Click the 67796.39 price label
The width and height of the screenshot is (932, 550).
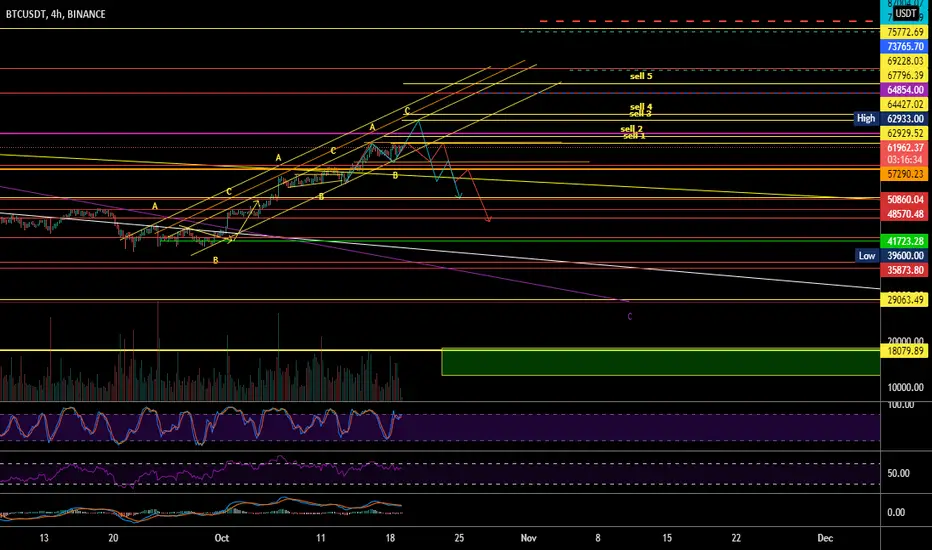click(x=905, y=76)
